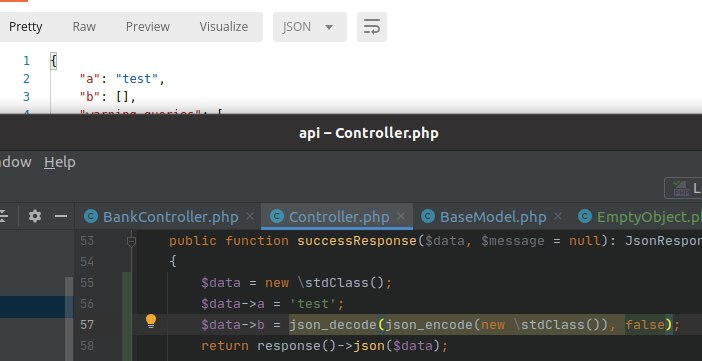Close the Controller.php tab
702x361 pixels.
[401, 216]
